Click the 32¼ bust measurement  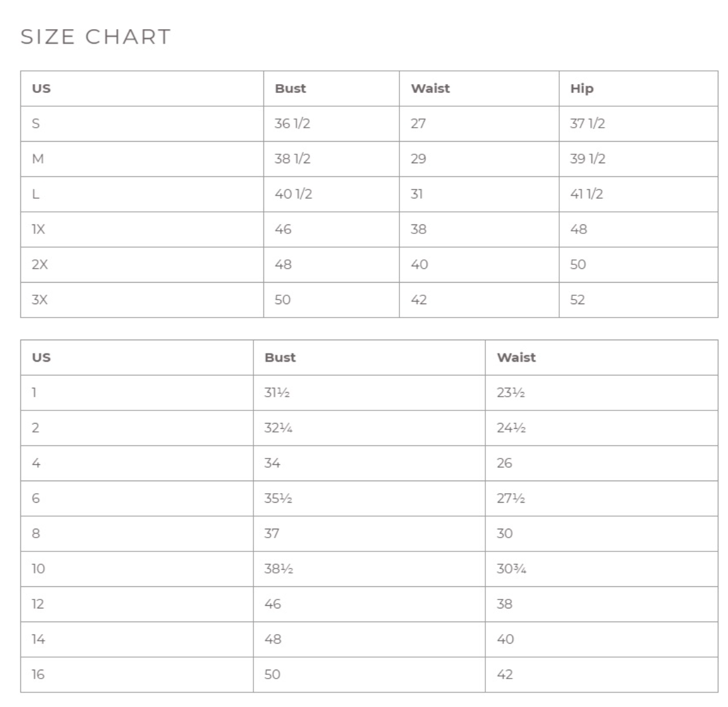pyautogui.click(x=278, y=428)
